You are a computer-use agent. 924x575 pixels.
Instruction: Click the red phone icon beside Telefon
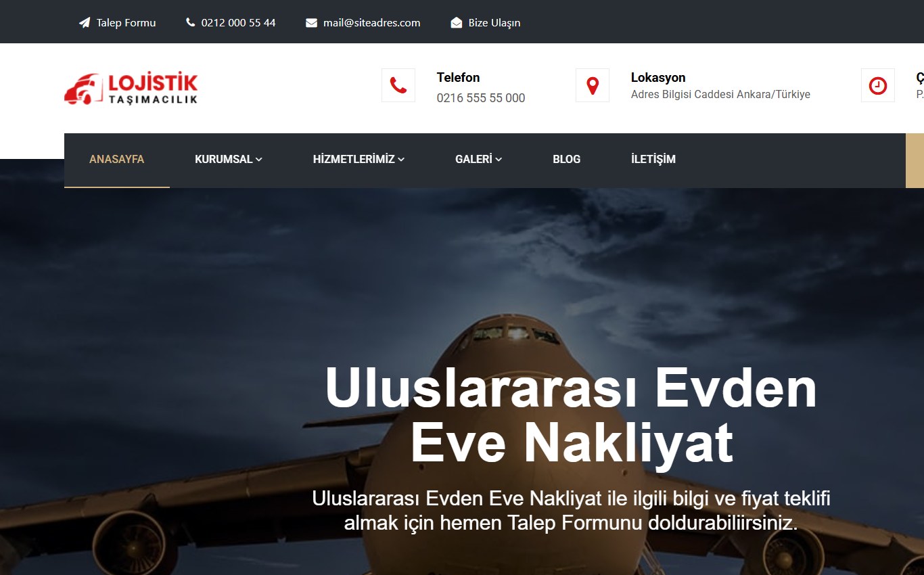(x=398, y=86)
